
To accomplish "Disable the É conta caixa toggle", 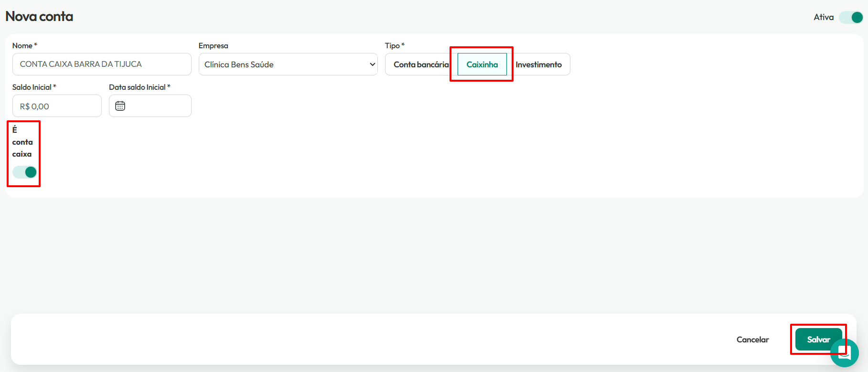I will 24,172.
